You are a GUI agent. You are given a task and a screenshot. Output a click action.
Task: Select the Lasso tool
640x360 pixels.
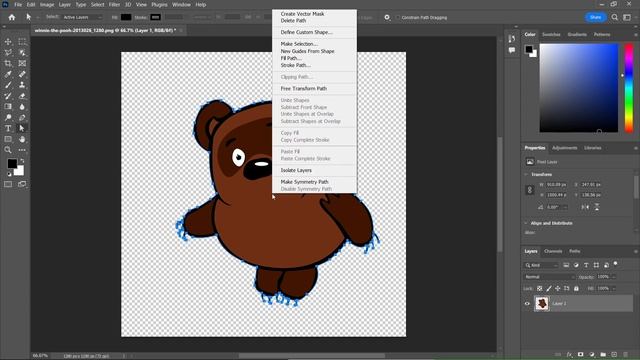click(x=8, y=53)
